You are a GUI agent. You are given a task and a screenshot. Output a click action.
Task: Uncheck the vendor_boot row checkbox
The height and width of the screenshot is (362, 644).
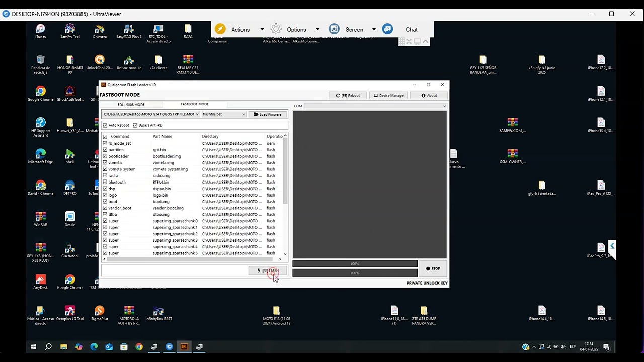point(105,208)
